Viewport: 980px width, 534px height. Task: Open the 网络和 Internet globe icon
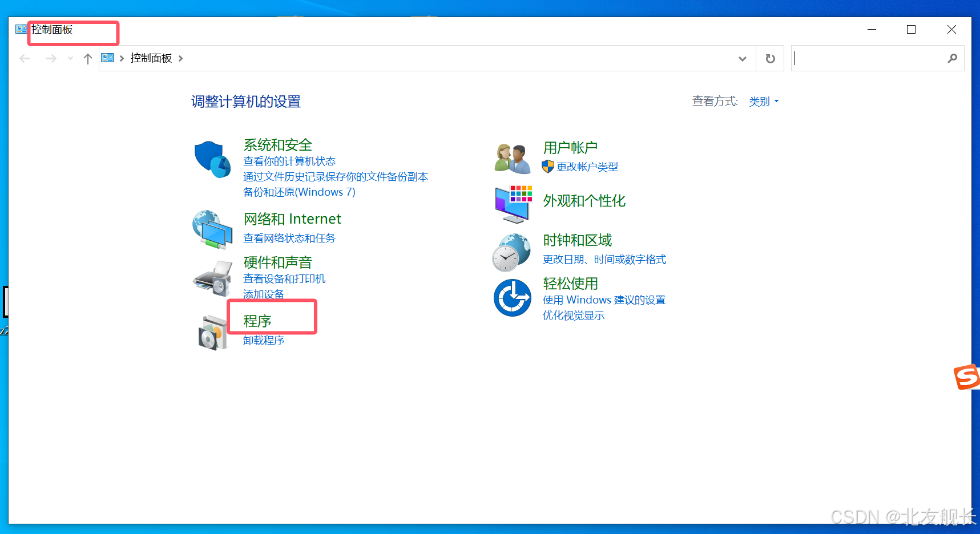point(212,229)
